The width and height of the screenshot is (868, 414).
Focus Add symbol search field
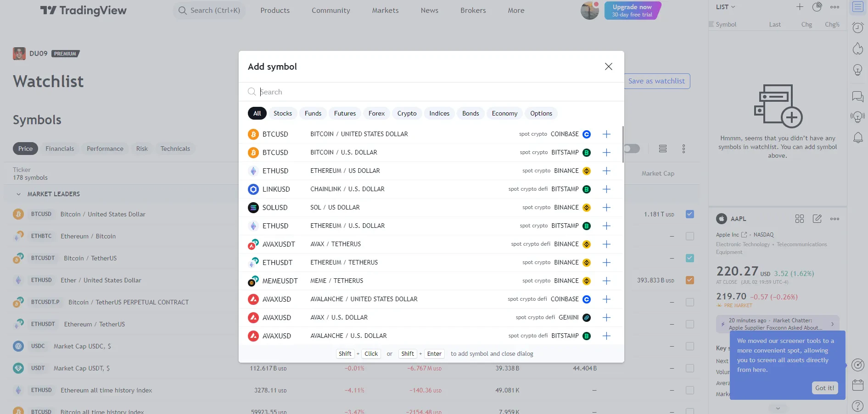tap(431, 92)
